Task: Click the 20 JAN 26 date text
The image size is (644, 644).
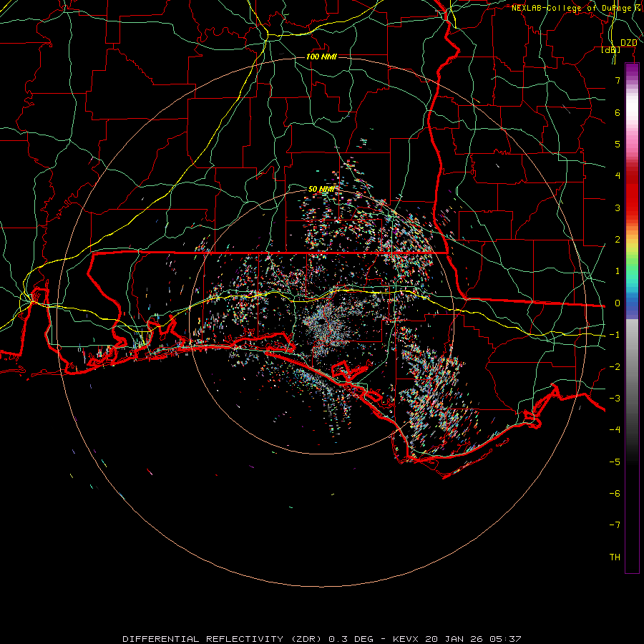Action: tap(454, 639)
